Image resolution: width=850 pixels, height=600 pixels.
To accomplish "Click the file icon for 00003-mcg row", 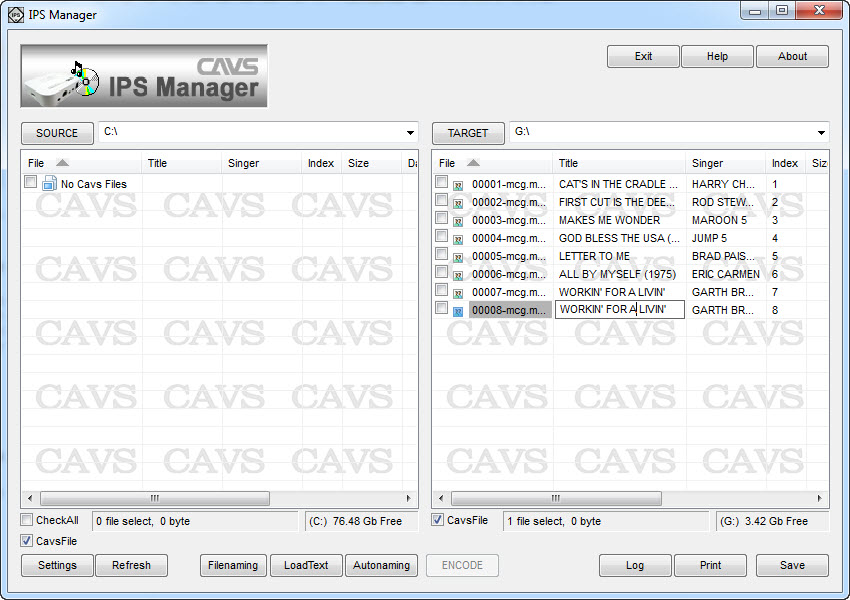I will pos(459,221).
